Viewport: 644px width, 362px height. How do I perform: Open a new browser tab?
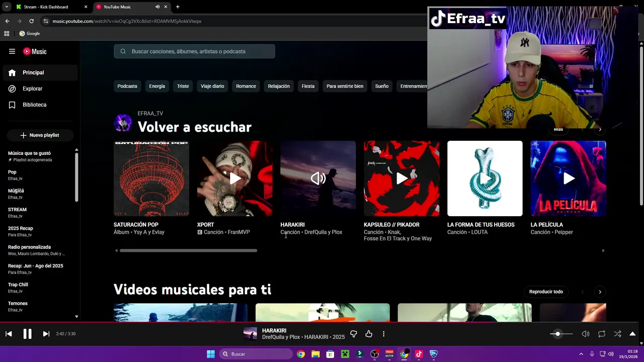point(178,7)
